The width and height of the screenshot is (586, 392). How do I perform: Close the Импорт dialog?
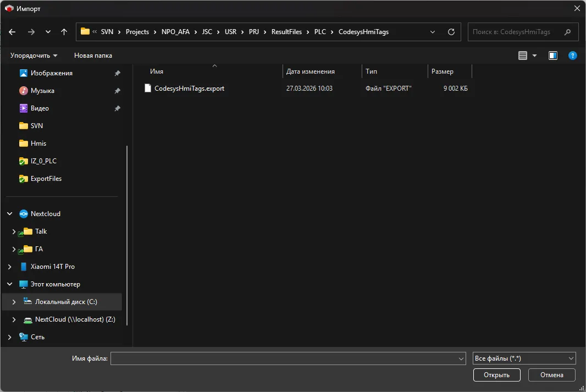point(577,8)
